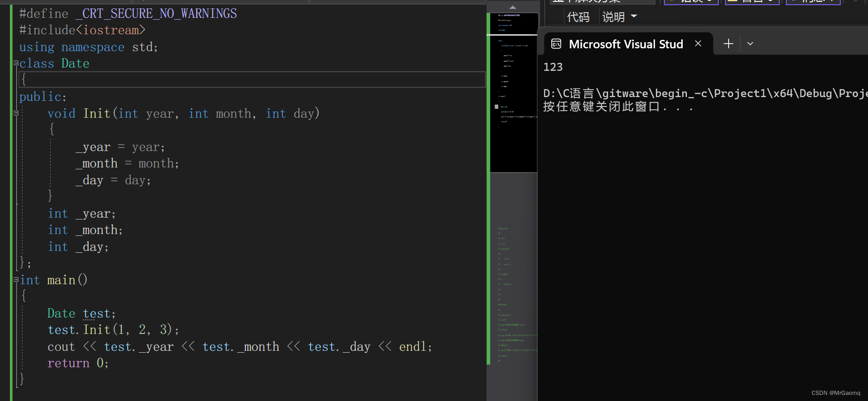Click the 'public:' access specifier
The image size is (868, 401).
point(43,97)
